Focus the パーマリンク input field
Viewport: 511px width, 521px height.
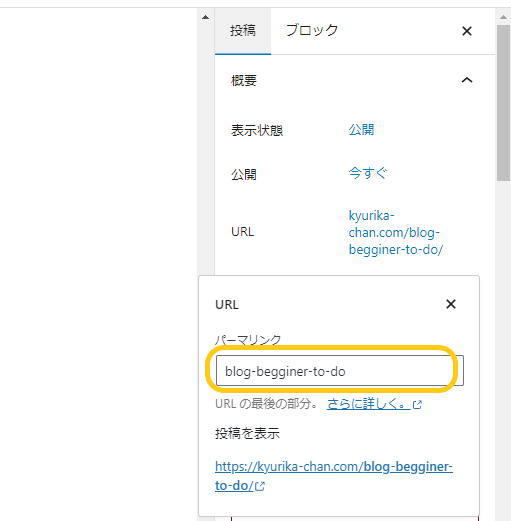[340, 371]
